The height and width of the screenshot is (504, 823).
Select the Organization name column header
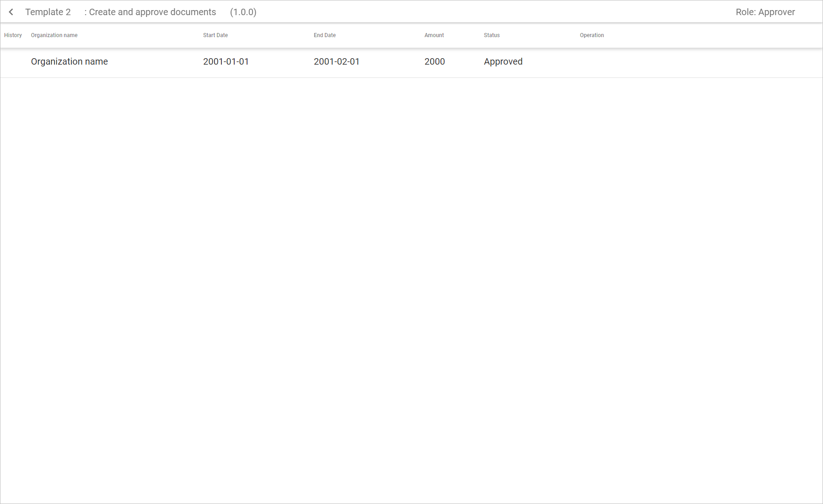click(54, 35)
